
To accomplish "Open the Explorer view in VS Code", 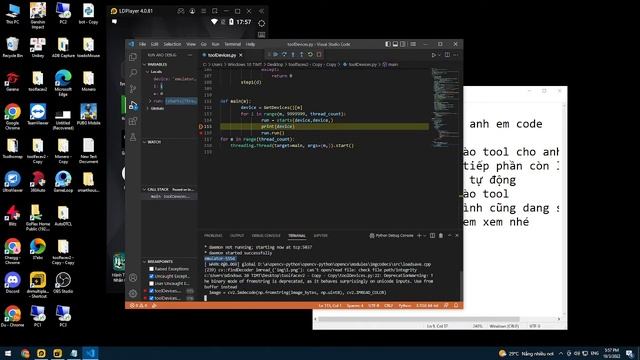I will pyautogui.click(x=133, y=57).
